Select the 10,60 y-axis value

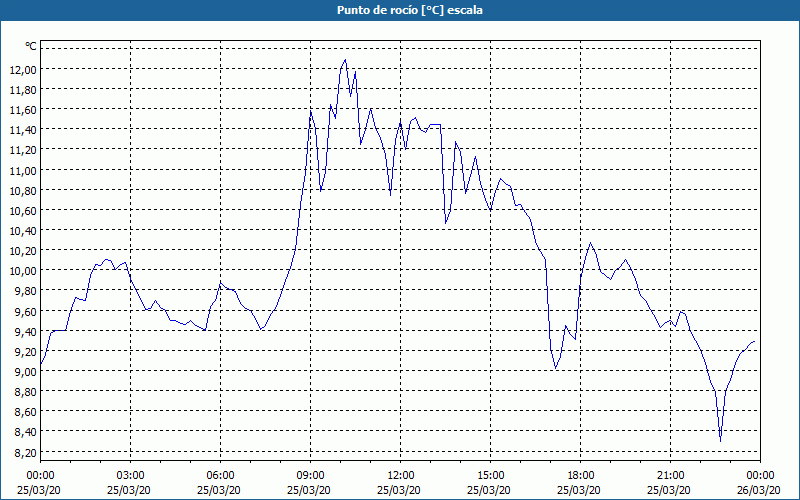click(x=23, y=211)
